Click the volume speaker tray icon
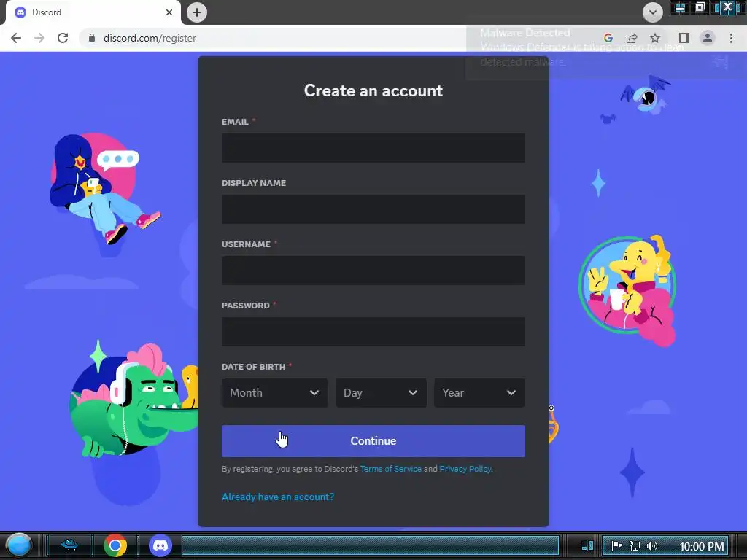The height and width of the screenshot is (560, 747). pos(651,546)
